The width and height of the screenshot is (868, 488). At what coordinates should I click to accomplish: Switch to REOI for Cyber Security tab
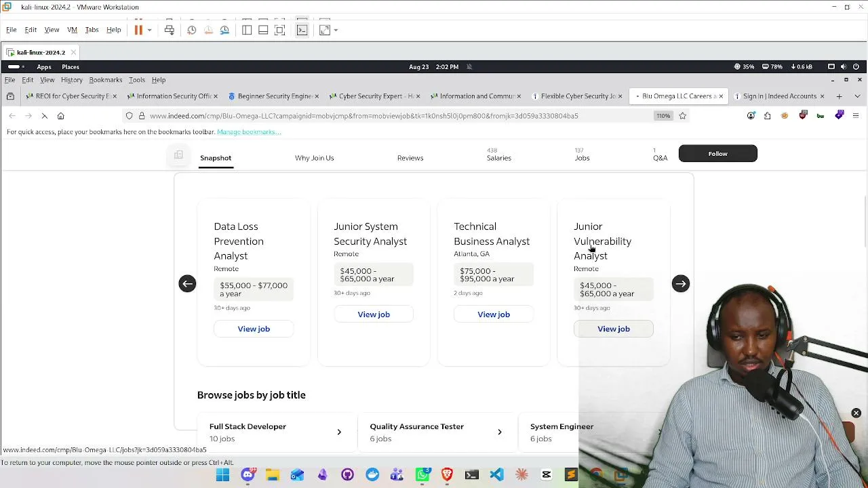pos(71,96)
